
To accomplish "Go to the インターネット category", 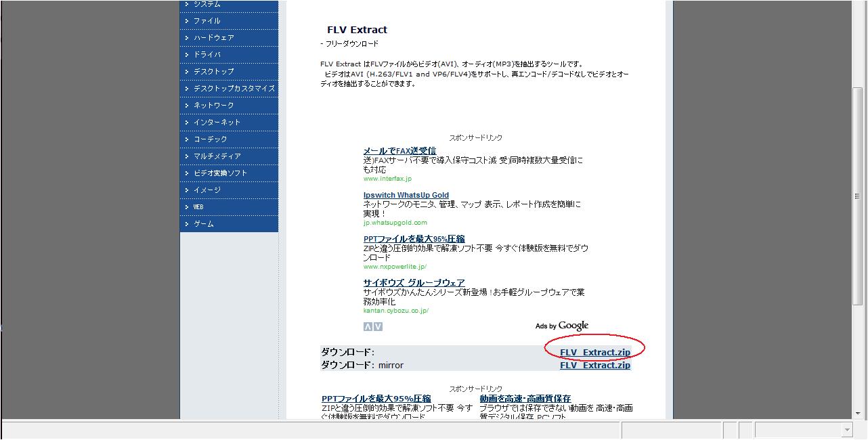I will coord(229,123).
